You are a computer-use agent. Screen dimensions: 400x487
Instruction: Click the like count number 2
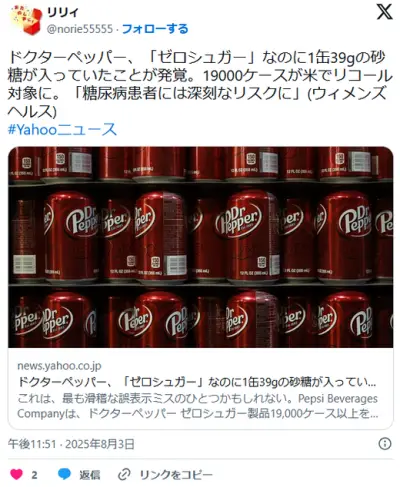[x=34, y=475]
